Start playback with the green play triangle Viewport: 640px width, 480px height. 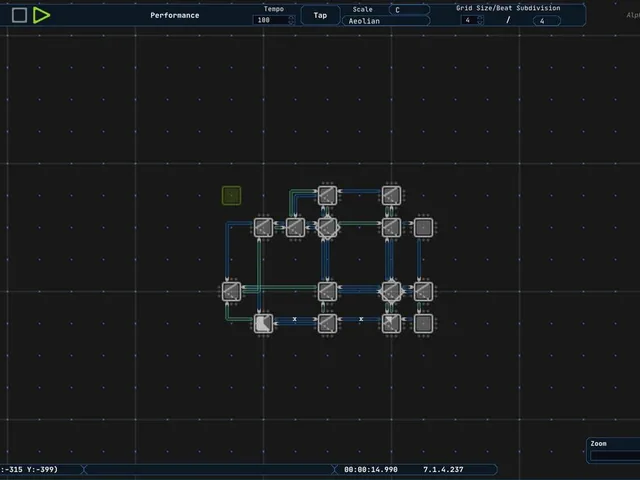click(41, 15)
